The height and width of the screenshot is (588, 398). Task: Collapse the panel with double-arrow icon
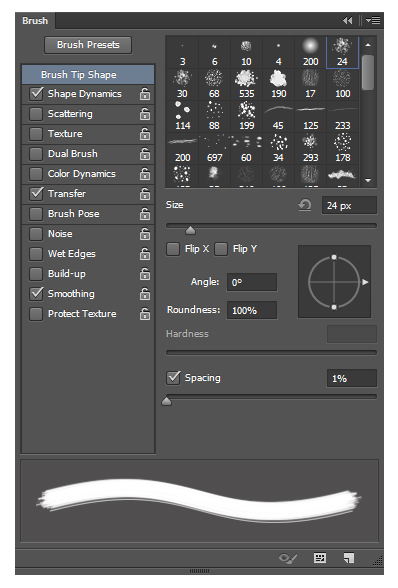click(x=348, y=21)
